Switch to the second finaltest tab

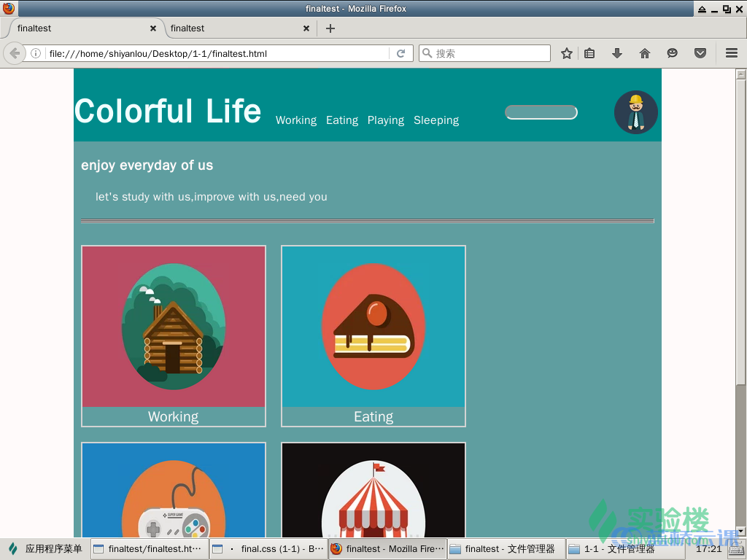(233, 28)
